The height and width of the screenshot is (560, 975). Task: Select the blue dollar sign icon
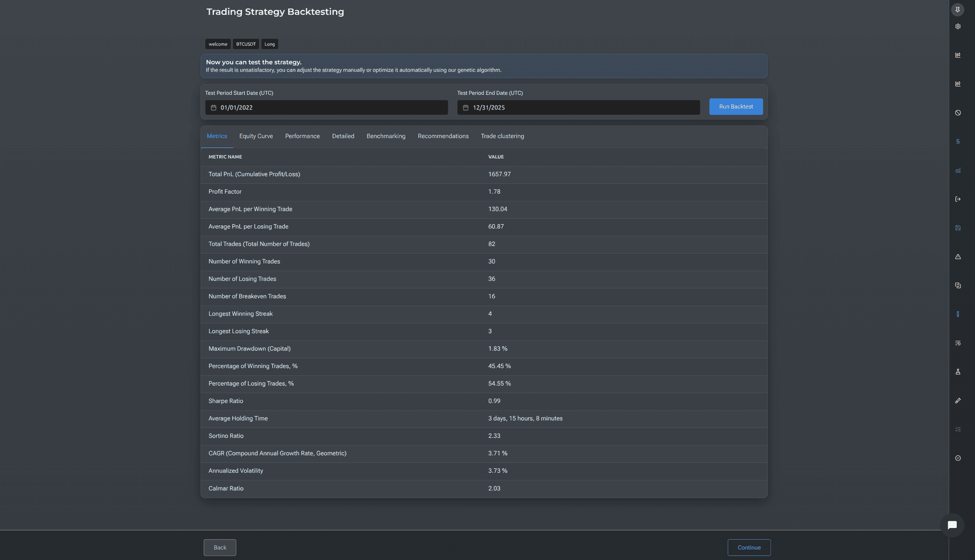958,142
